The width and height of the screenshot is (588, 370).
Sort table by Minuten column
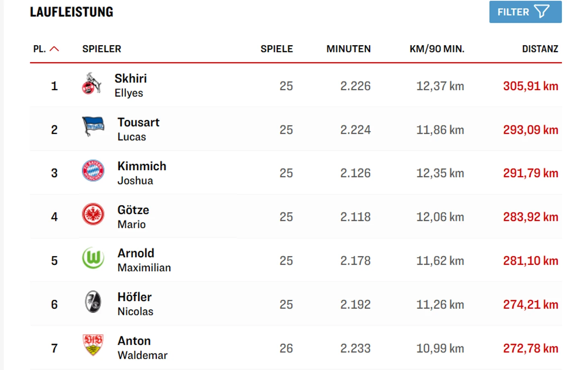point(348,49)
